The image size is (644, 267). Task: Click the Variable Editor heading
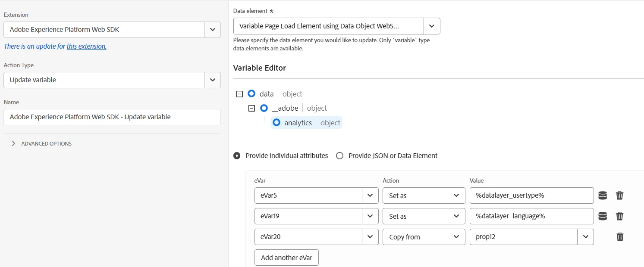point(260,68)
